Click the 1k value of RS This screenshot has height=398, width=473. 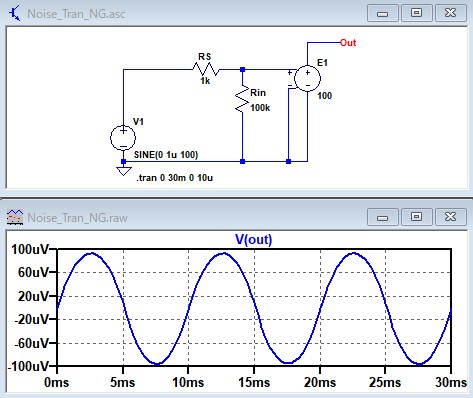click(205, 81)
